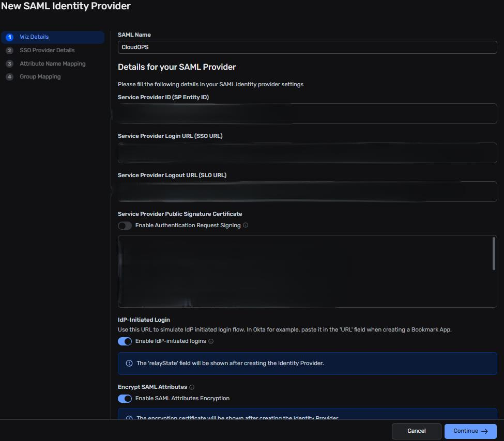Click the SAML Name input field
504x441 pixels.
(x=307, y=48)
